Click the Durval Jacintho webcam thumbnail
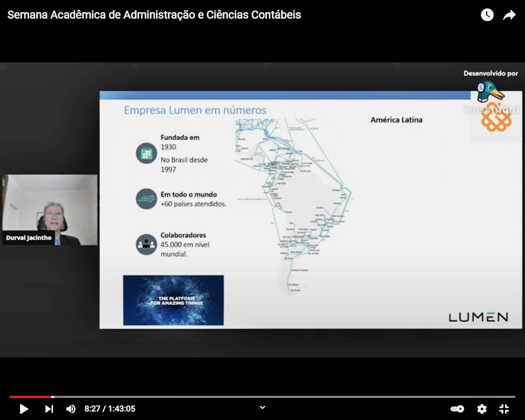This screenshot has width=525, height=420. [50, 209]
